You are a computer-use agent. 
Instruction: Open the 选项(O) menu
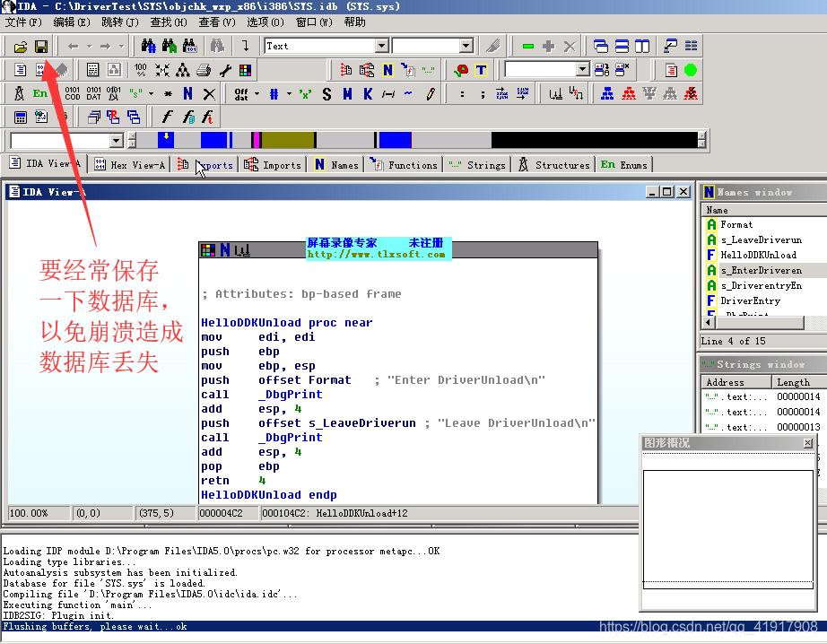click(x=266, y=22)
